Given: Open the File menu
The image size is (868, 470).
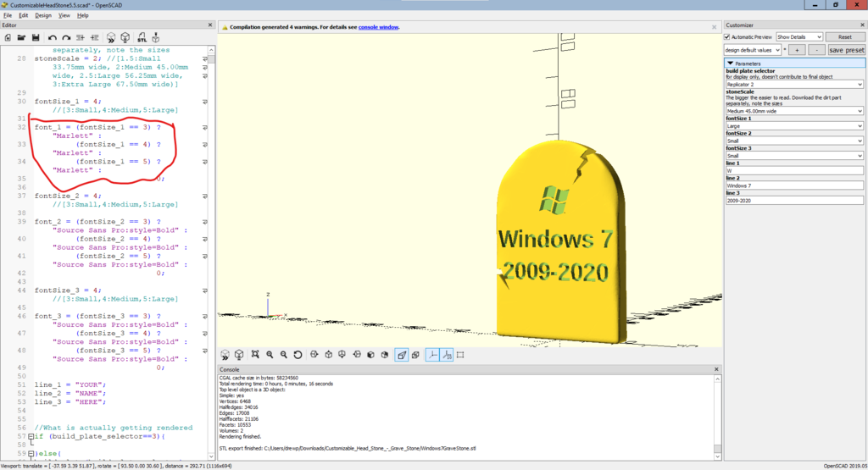Looking at the screenshot, I should coord(7,15).
